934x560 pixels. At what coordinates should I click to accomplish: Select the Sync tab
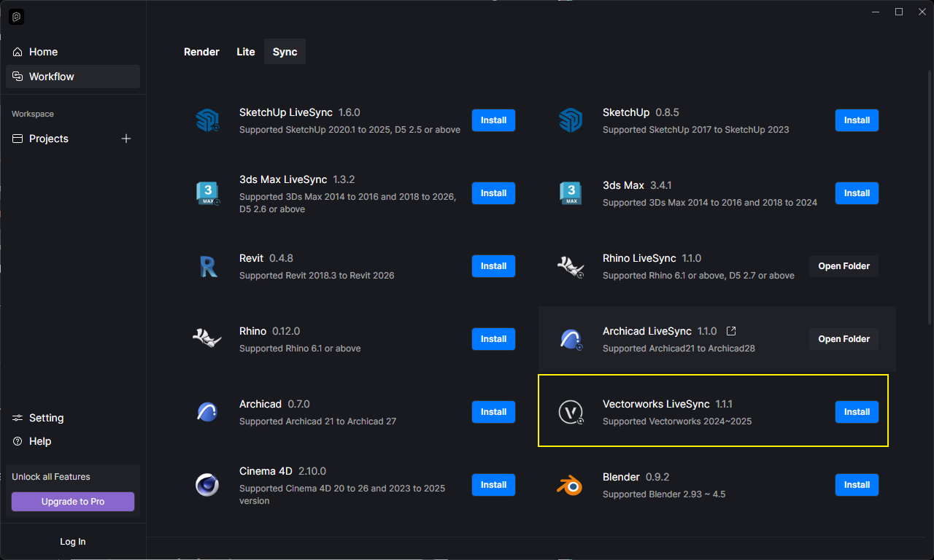[285, 52]
